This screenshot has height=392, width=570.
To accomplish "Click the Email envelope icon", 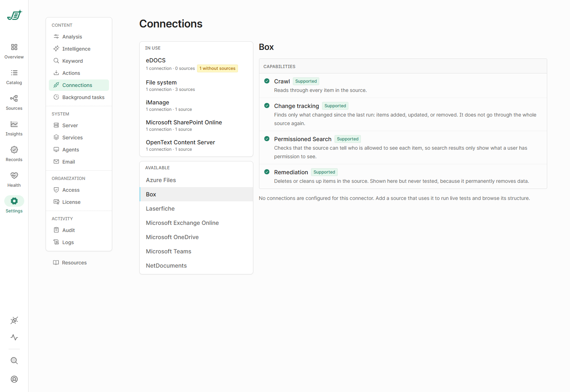I will point(56,162).
